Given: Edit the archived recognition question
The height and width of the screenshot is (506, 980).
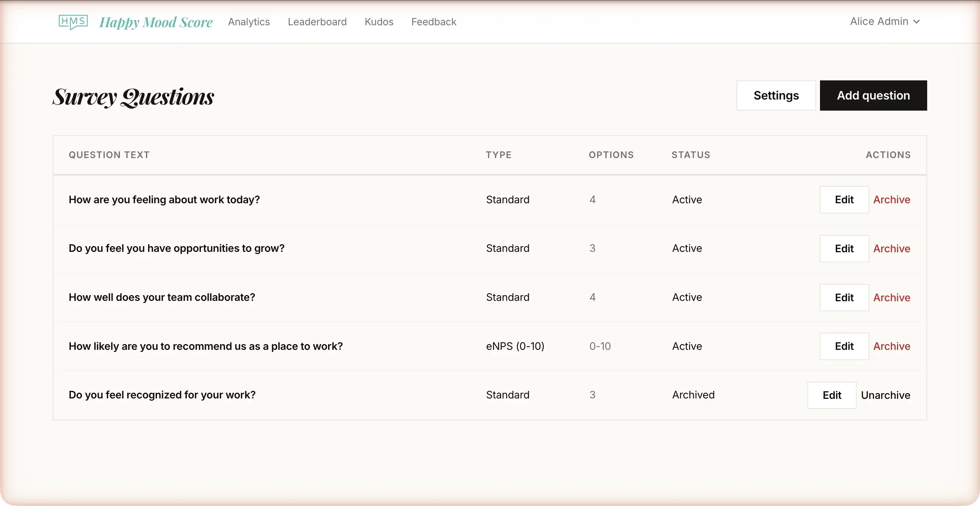Looking at the screenshot, I should (x=831, y=395).
